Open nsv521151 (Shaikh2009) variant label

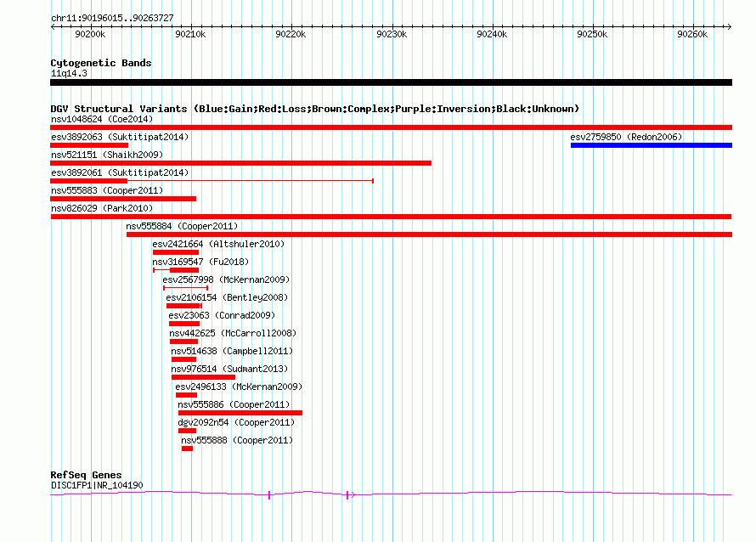tap(107, 155)
